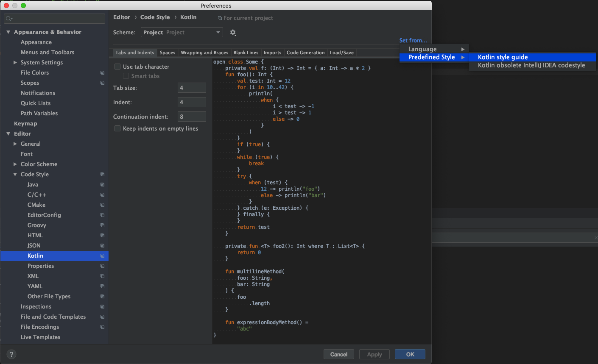Focus the Tab size field
The image size is (598, 364).
tap(192, 88)
